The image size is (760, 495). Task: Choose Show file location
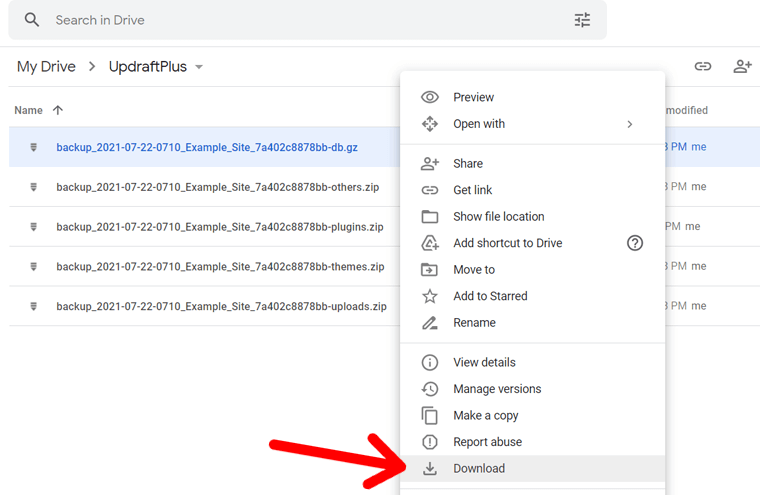(532, 216)
